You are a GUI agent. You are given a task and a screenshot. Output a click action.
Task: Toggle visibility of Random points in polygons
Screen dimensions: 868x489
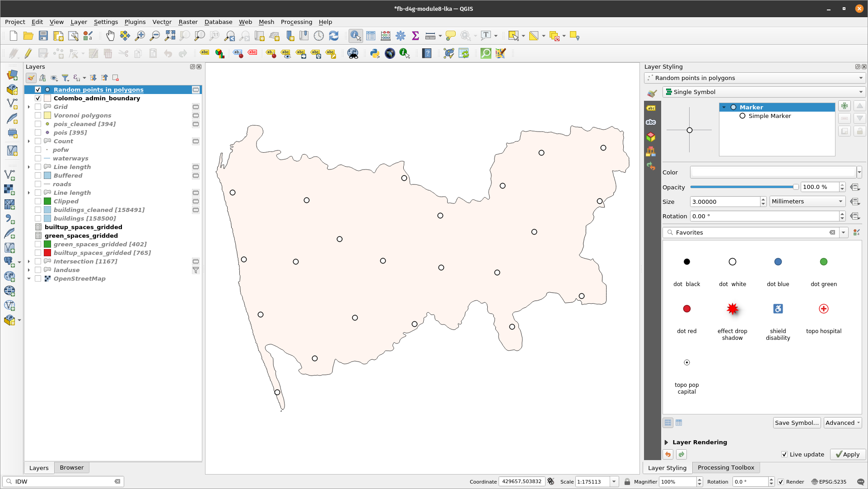coord(38,89)
